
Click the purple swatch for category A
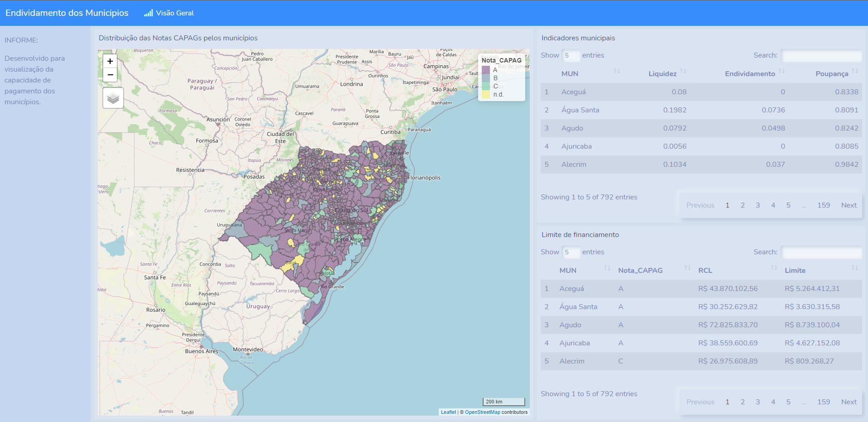(486, 71)
